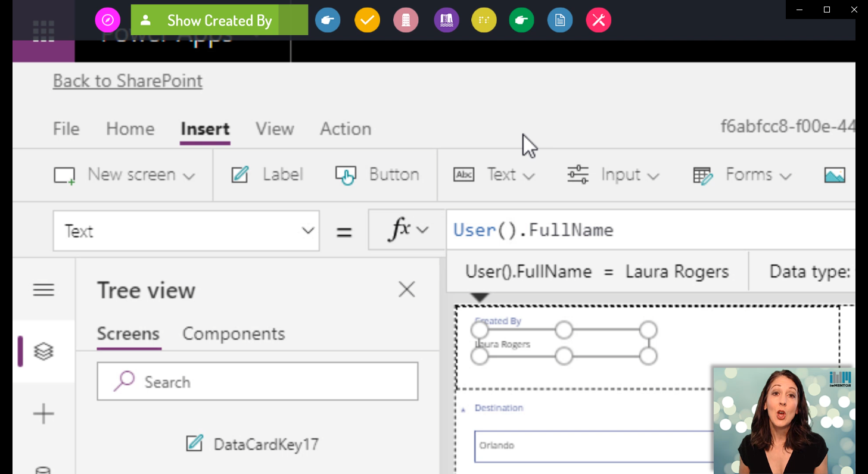The image size is (868, 474).
Task: Click the Tree view Search box
Action: [257, 382]
